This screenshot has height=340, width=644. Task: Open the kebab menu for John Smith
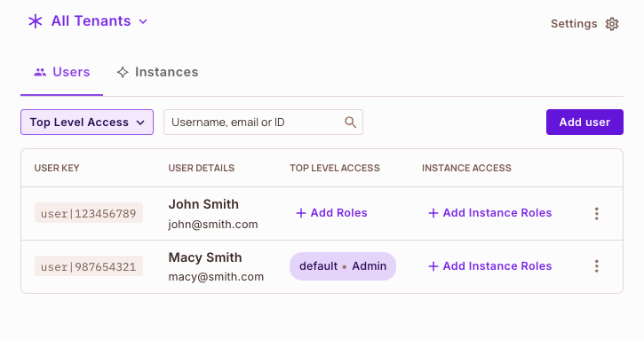tap(597, 214)
